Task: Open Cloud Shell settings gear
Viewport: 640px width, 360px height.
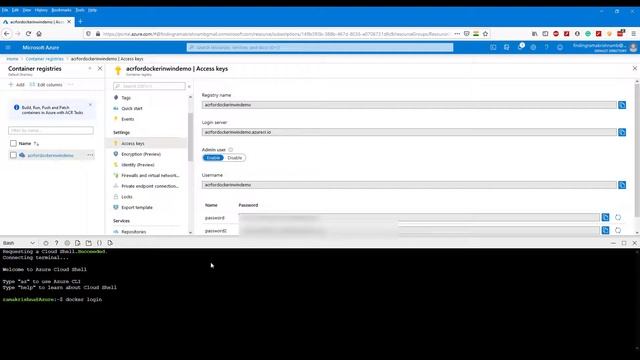Action: click(x=67, y=243)
